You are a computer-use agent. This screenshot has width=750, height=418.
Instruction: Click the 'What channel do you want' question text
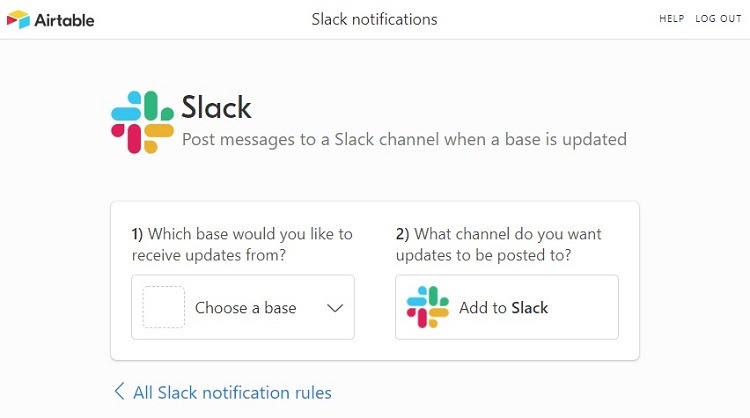498,244
